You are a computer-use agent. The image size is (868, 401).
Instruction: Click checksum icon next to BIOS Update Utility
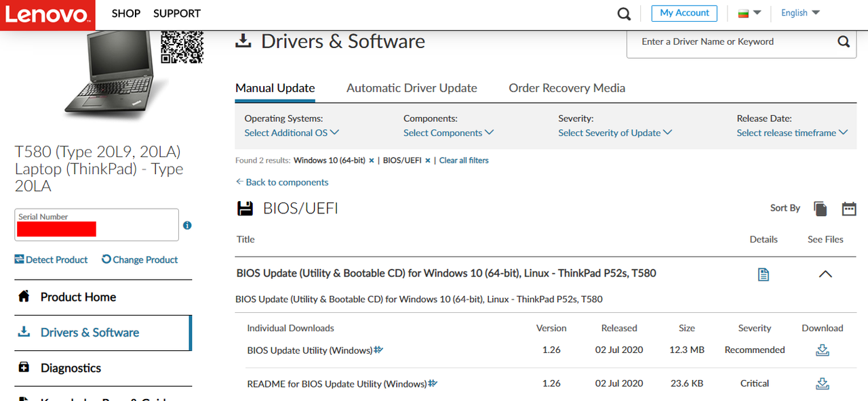pos(378,350)
